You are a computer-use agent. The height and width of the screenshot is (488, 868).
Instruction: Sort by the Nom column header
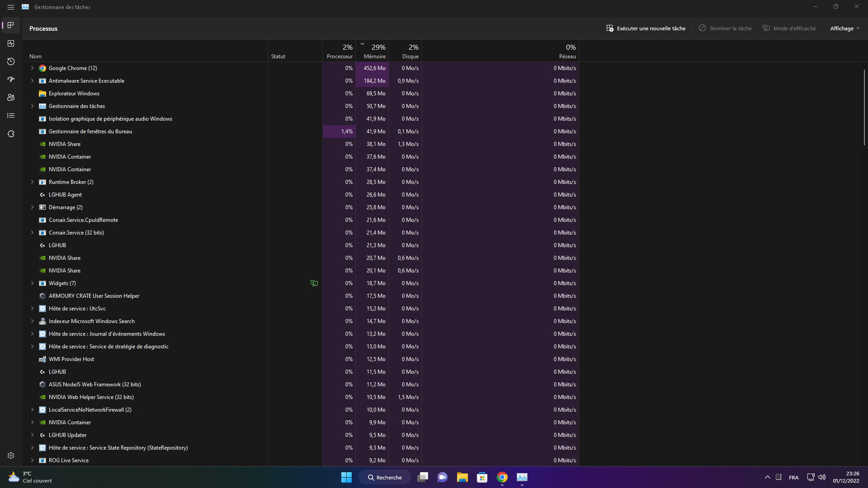tap(145, 51)
